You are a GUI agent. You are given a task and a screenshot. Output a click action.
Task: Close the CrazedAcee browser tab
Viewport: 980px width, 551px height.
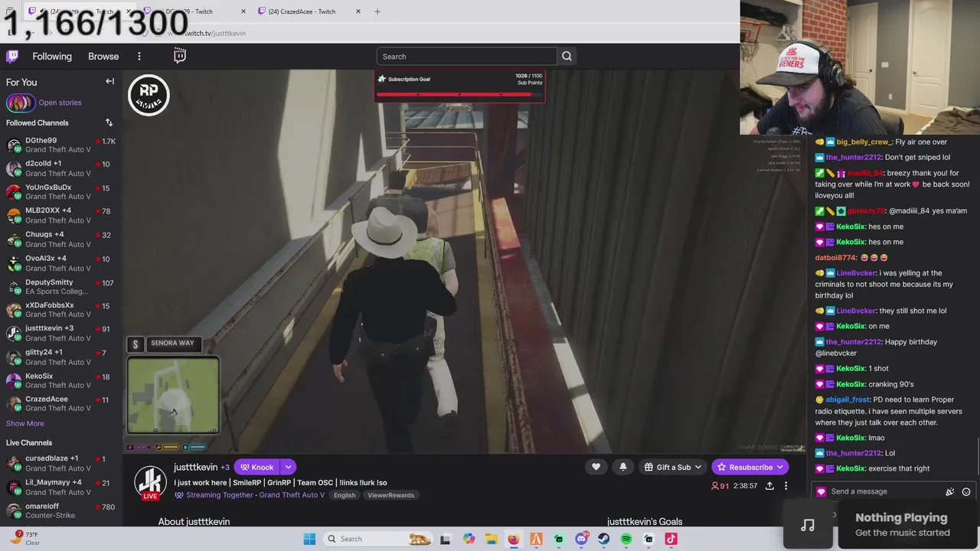pyautogui.click(x=358, y=11)
